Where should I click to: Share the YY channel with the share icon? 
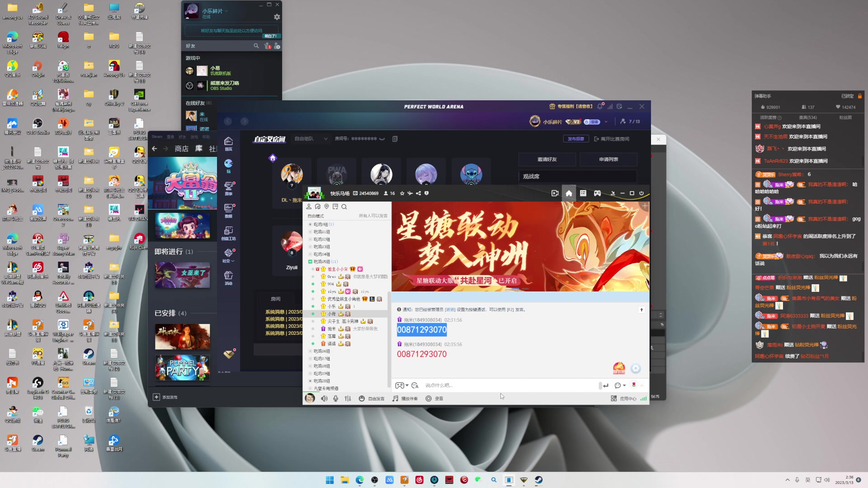[418, 193]
